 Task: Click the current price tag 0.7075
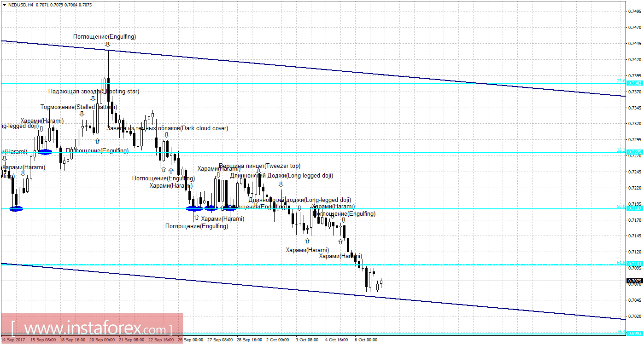634,280
